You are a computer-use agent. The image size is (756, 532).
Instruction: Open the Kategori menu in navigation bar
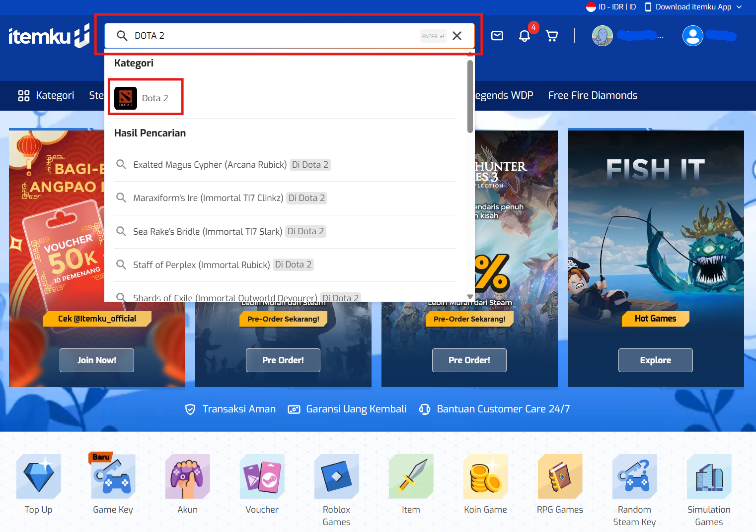[x=46, y=95]
